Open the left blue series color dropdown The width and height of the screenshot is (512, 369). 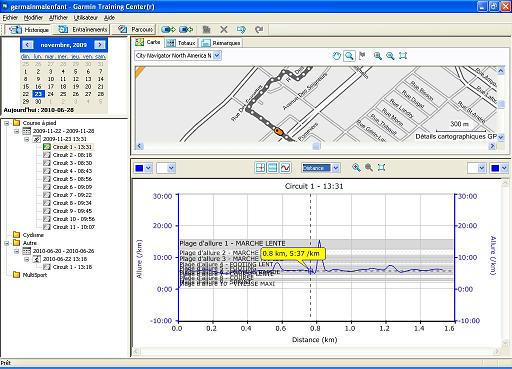tap(148, 168)
